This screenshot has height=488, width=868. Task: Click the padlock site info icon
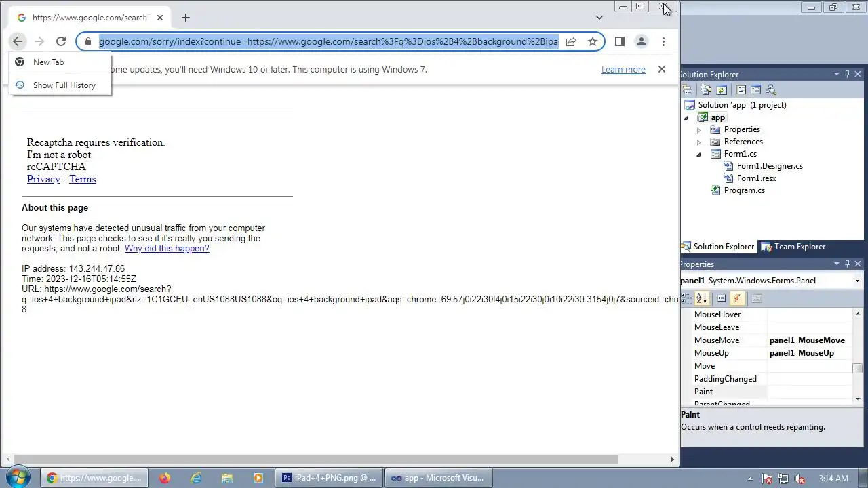pyautogui.click(x=87, y=41)
